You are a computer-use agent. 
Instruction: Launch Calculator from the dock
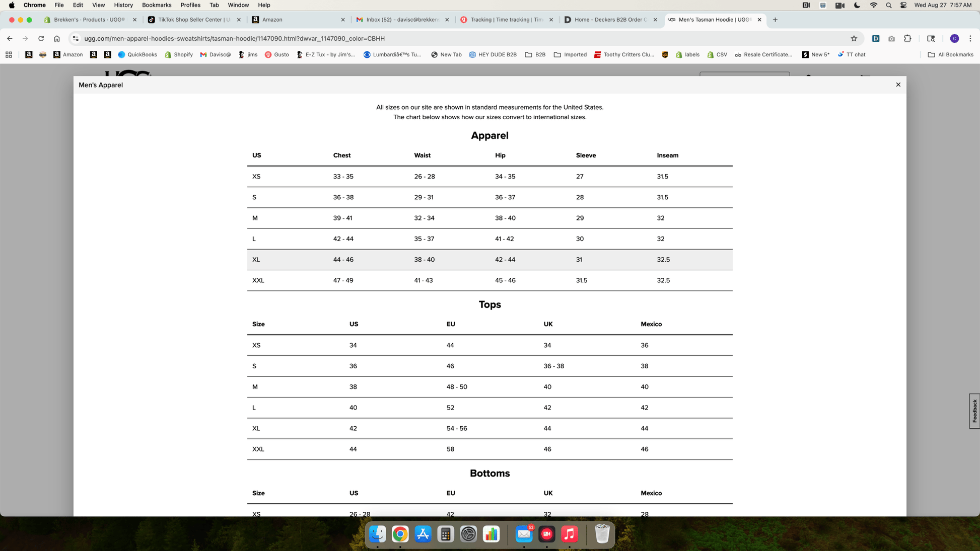tap(445, 534)
